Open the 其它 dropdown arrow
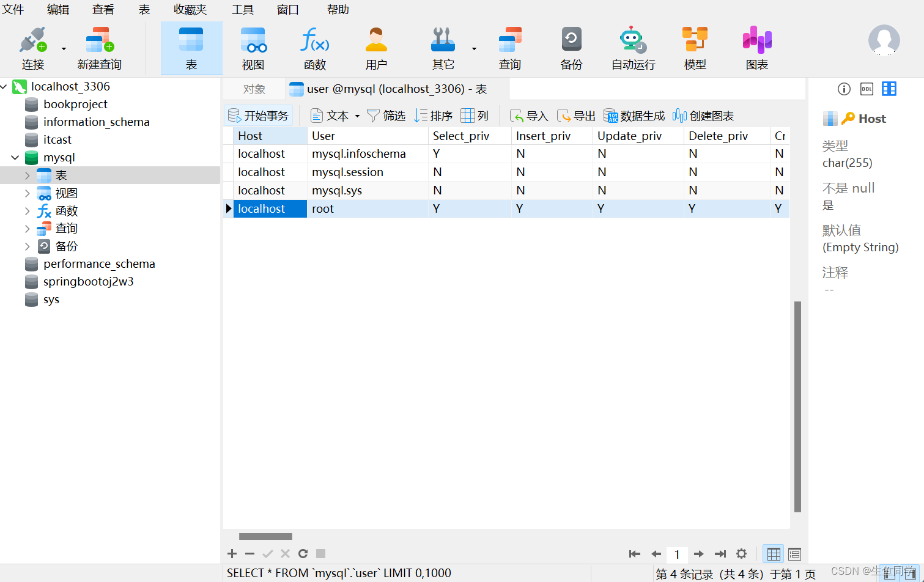The width and height of the screenshot is (924, 582). (474, 49)
